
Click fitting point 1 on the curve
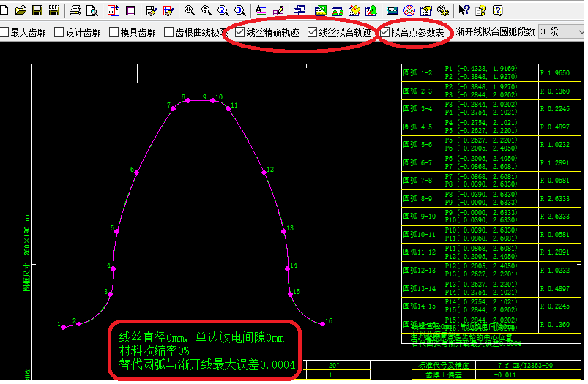pos(64,328)
